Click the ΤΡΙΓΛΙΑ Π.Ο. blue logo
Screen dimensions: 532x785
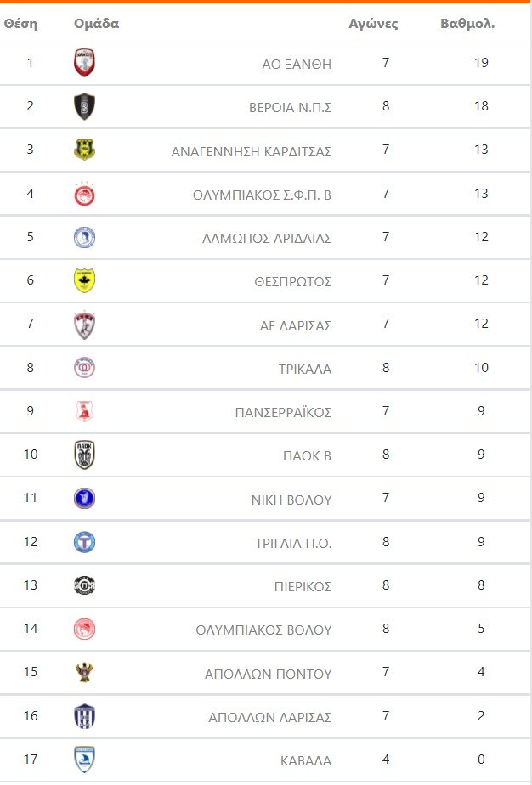point(84,541)
